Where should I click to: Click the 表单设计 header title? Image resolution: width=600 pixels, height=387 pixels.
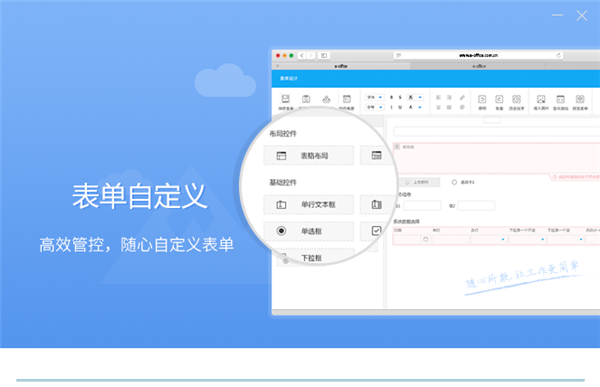tap(289, 78)
